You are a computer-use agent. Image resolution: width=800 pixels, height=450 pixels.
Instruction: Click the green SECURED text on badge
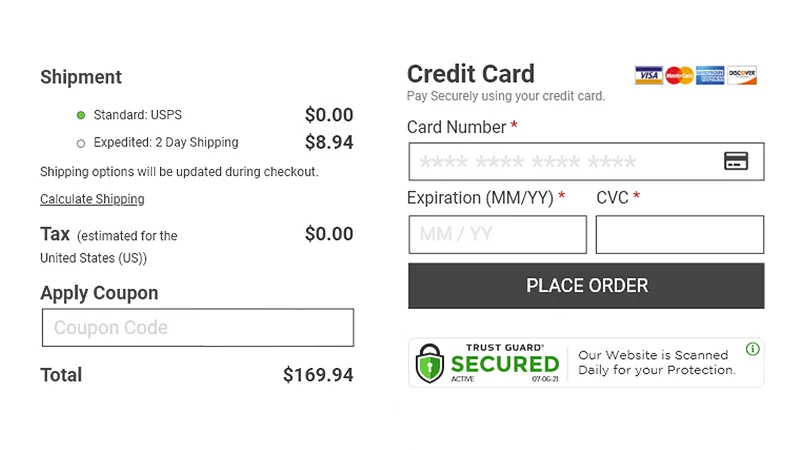tap(505, 364)
